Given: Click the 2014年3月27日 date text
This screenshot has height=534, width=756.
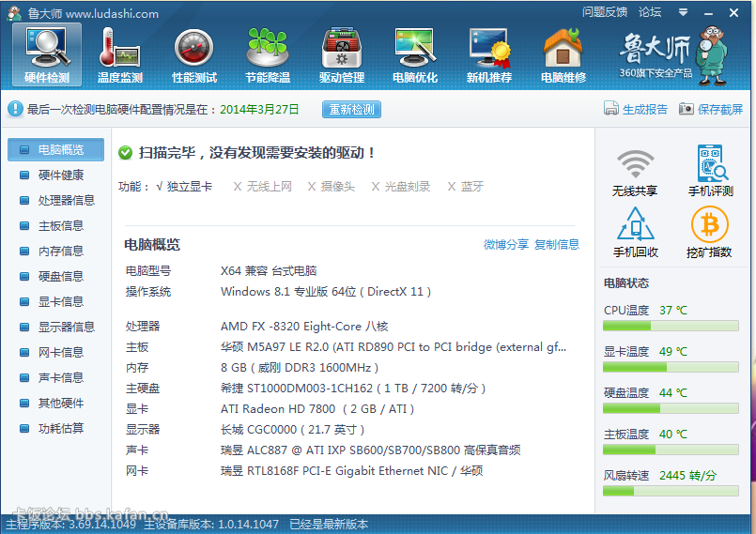Looking at the screenshot, I should tap(259, 110).
